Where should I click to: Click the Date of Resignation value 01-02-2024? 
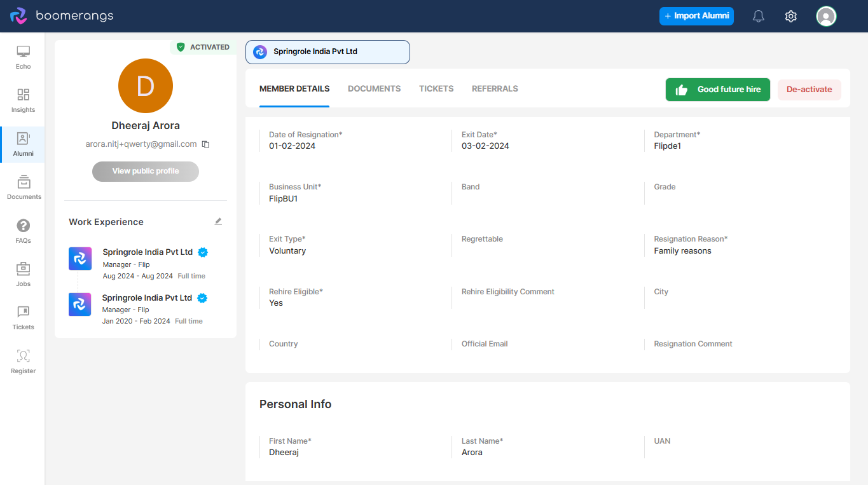click(x=292, y=146)
